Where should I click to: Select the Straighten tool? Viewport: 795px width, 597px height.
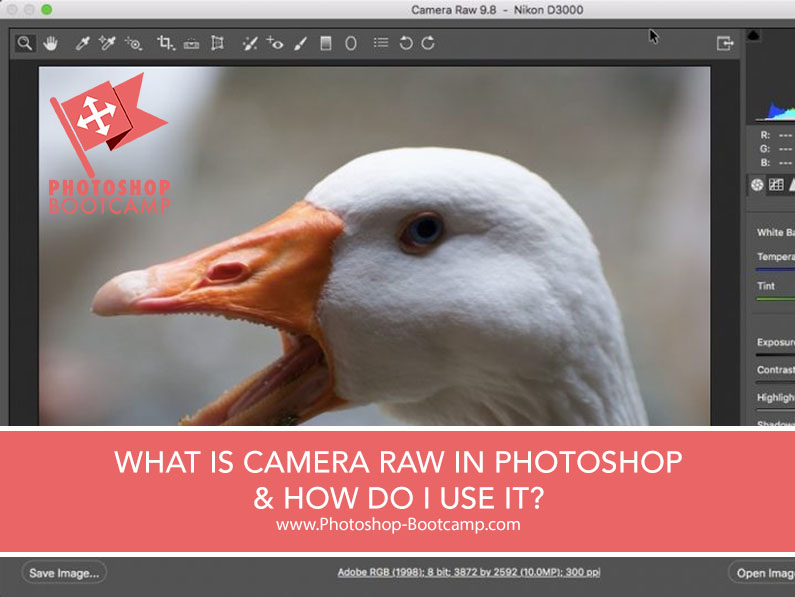tap(191, 45)
